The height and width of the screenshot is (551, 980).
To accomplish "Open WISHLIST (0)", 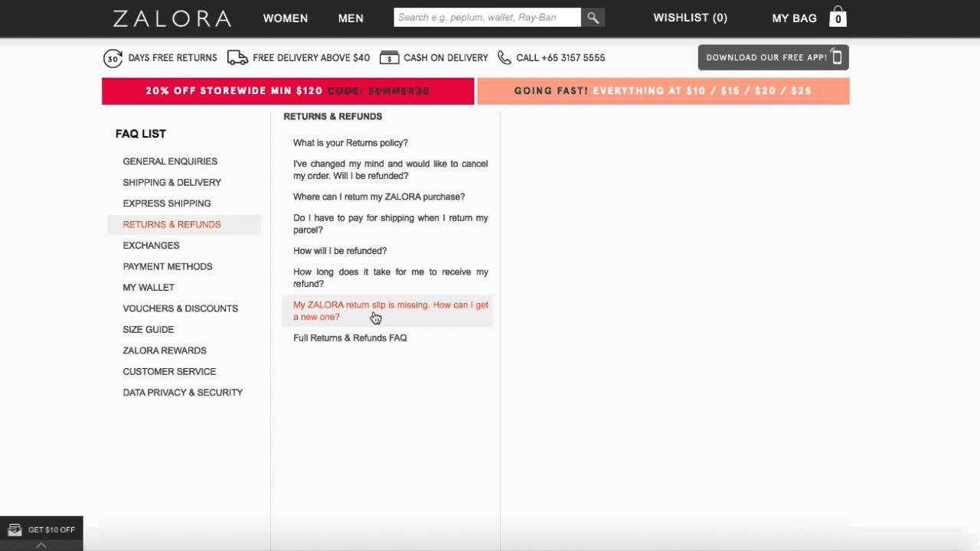I will [x=690, y=18].
